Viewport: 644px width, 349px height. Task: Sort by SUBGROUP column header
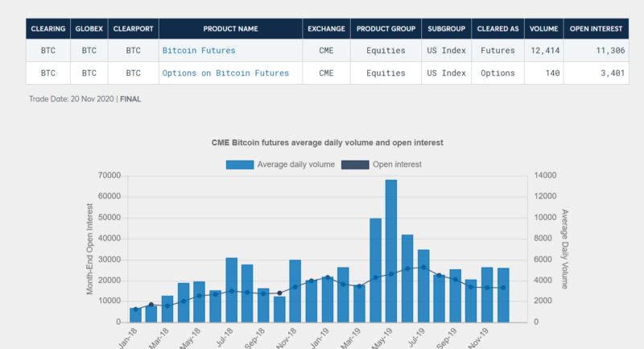click(447, 29)
